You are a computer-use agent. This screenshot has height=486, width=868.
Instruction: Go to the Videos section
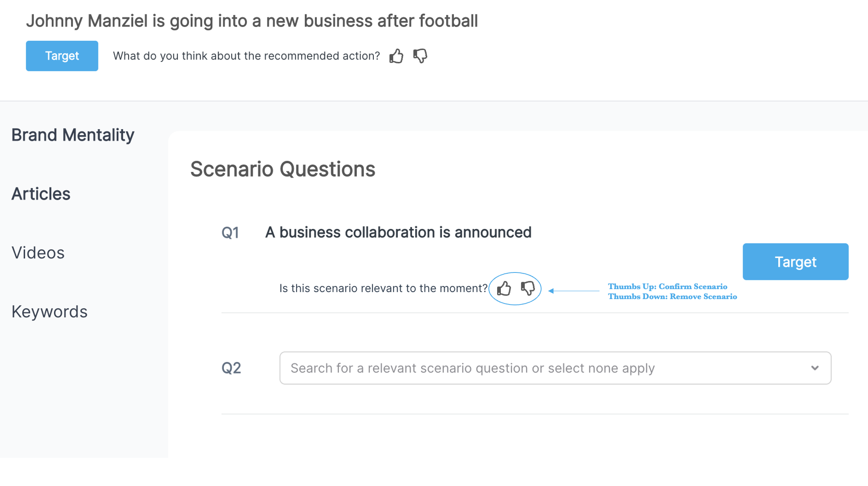38,253
